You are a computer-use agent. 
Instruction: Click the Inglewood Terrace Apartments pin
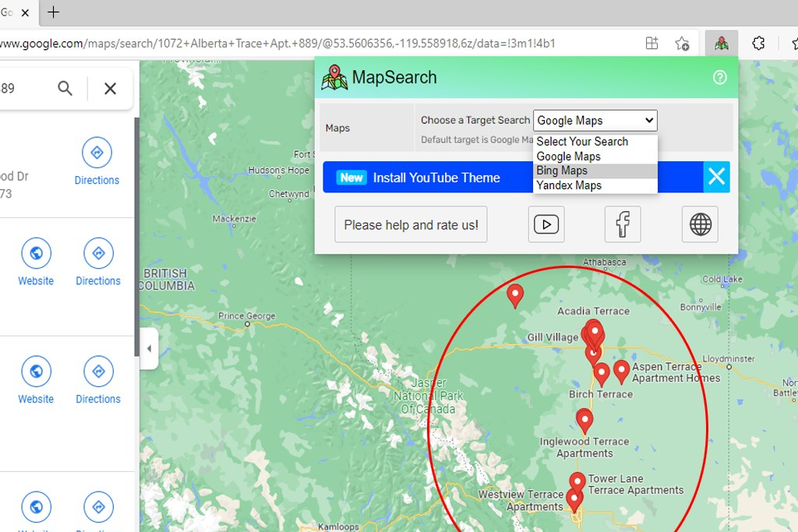[x=584, y=420]
